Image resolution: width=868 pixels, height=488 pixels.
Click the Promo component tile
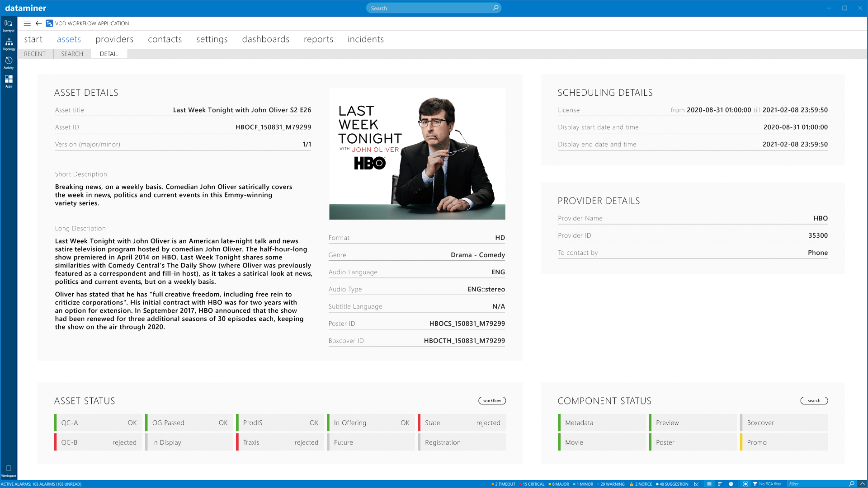[784, 442]
